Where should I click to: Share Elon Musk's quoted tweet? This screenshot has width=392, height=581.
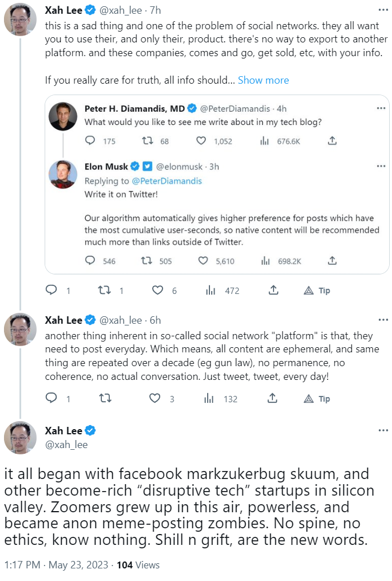tap(332, 261)
